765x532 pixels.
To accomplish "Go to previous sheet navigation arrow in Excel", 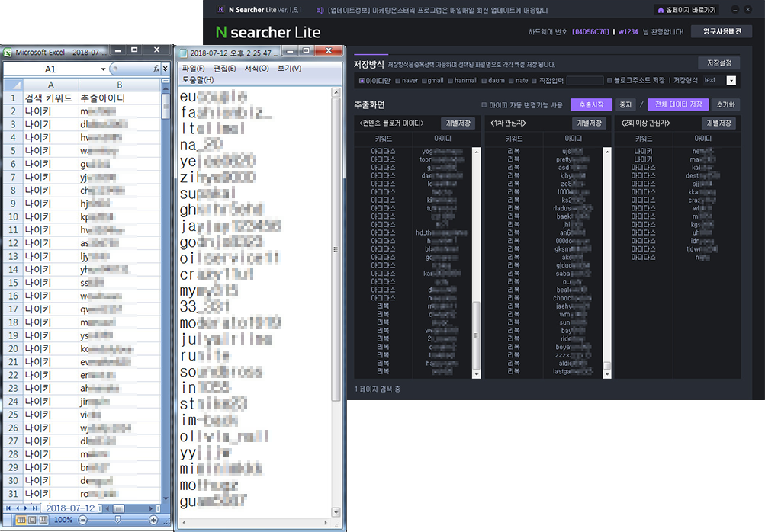I will point(18,508).
